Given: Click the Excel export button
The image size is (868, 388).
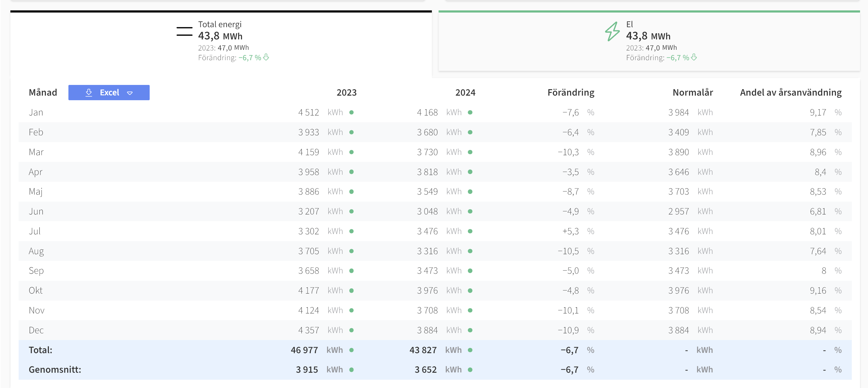Looking at the screenshot, I should pyautogui.click(x=109, y=93).
